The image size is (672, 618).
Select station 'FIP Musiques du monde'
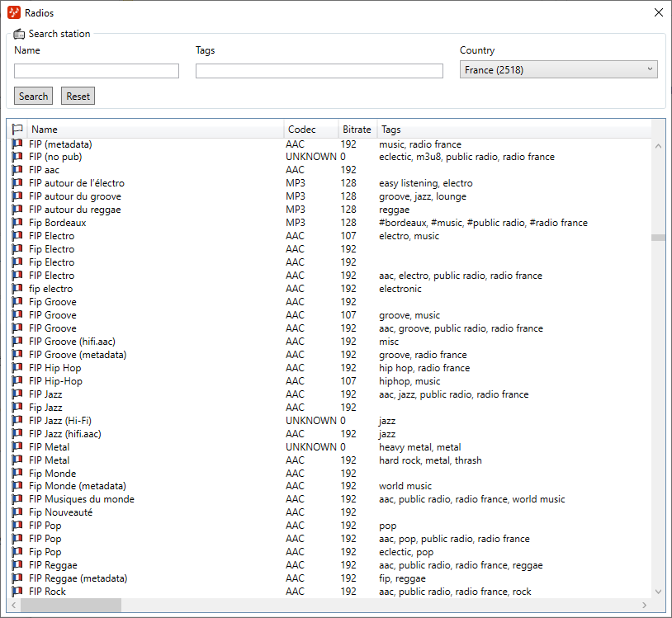(x=82, y=499)
